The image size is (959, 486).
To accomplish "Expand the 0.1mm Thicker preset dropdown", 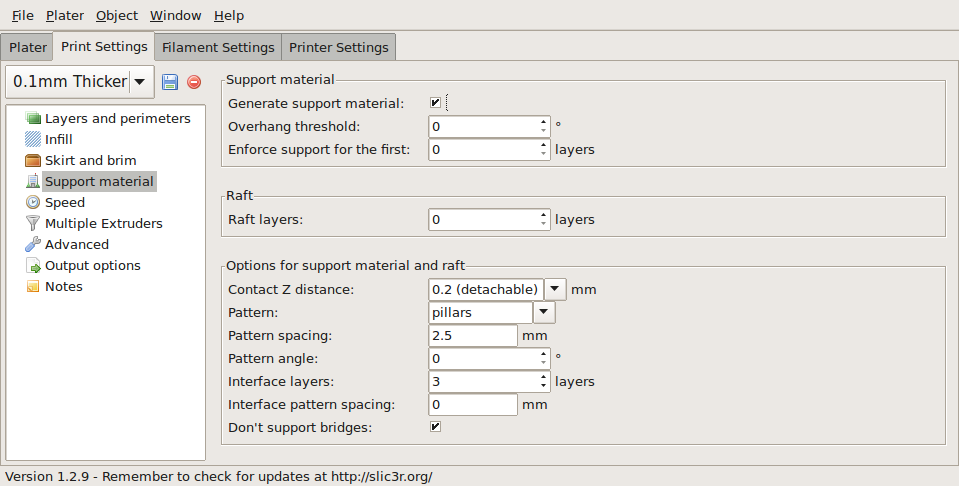I will click(140, 81).
